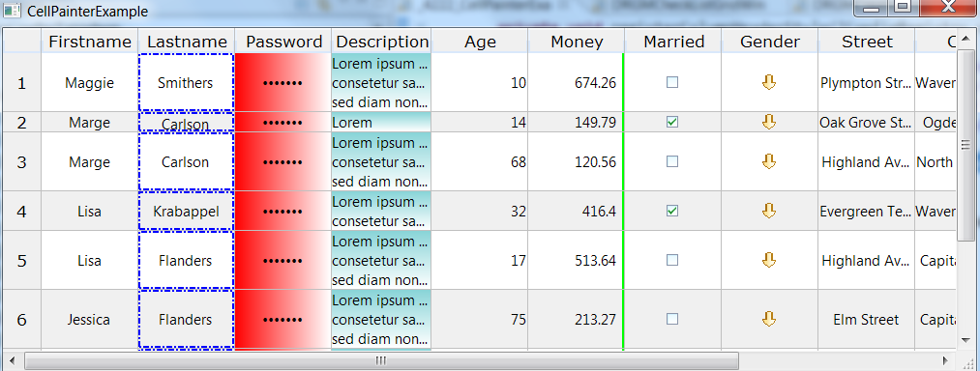Select row header 5

22,261
